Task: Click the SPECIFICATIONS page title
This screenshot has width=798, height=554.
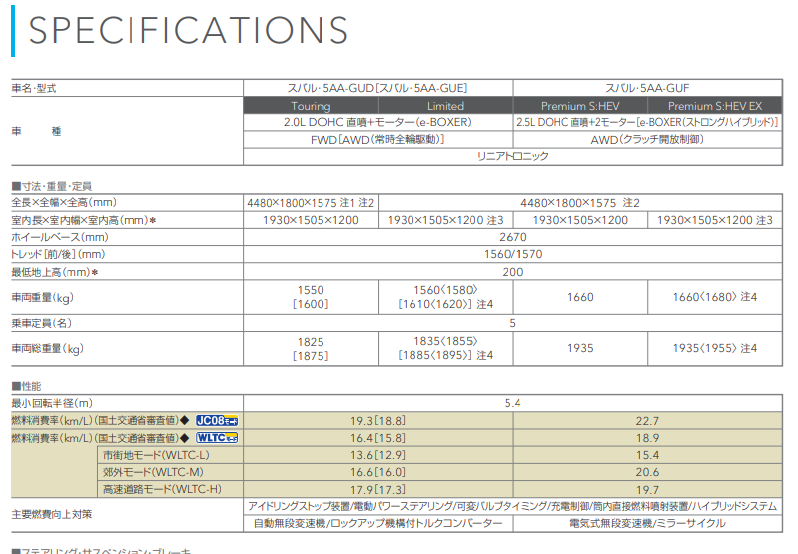Action: [188, 30]
